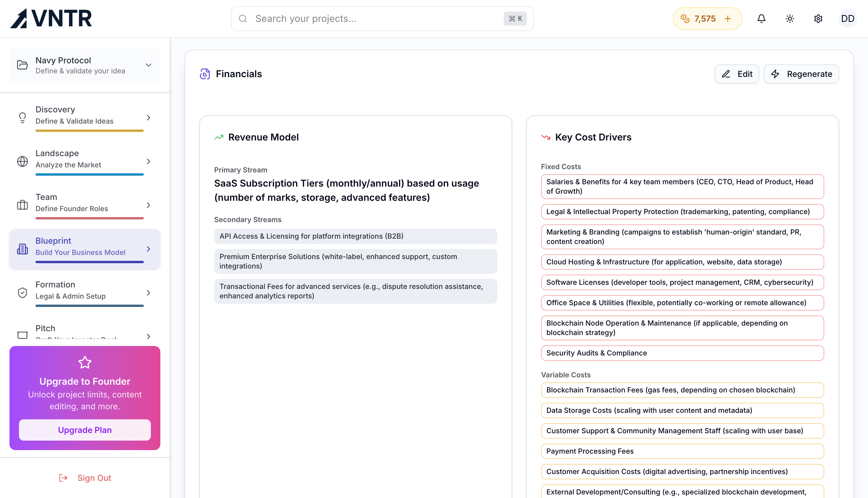This screenshot has width=868, height=498.
Task: Click the Search your projects field
Action: (x=376, y=18)
